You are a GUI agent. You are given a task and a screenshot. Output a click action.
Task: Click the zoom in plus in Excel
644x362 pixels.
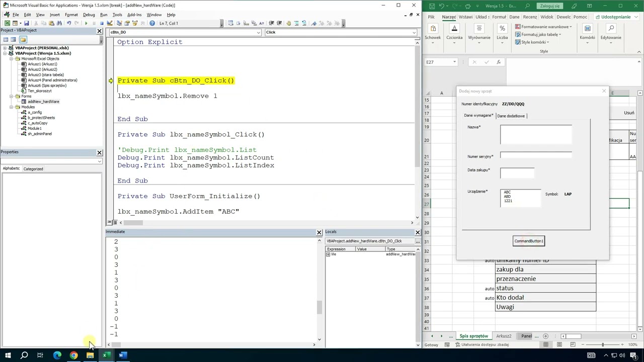623,344
